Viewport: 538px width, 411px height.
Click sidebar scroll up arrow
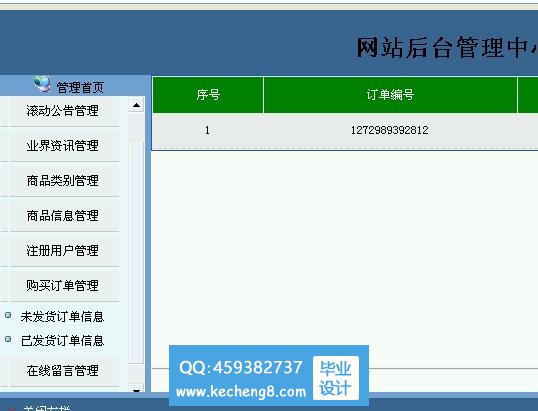(x=136, y=105)
